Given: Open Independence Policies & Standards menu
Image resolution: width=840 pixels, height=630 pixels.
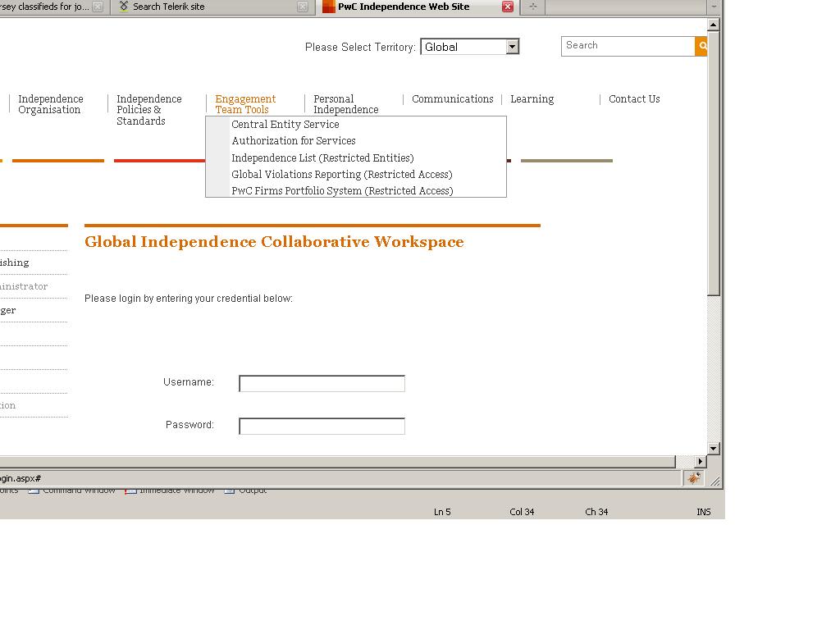Looking at the screenshot, I should click(x=149, y=110).
